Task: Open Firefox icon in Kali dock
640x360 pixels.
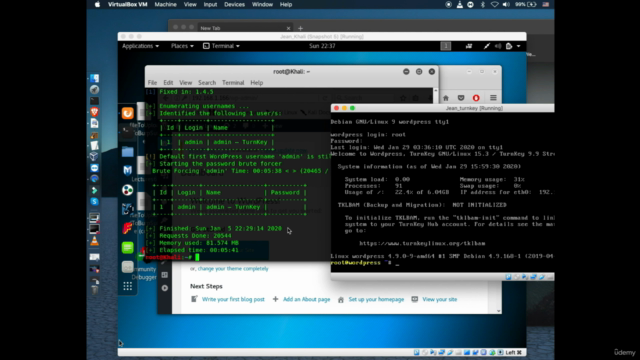Action: (127, 113)
